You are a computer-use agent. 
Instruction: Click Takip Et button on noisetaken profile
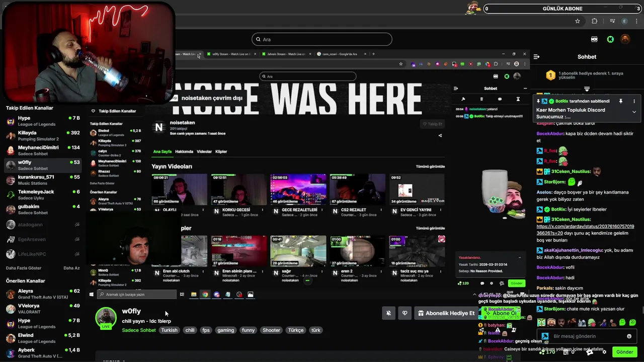(x=432, y=124)
